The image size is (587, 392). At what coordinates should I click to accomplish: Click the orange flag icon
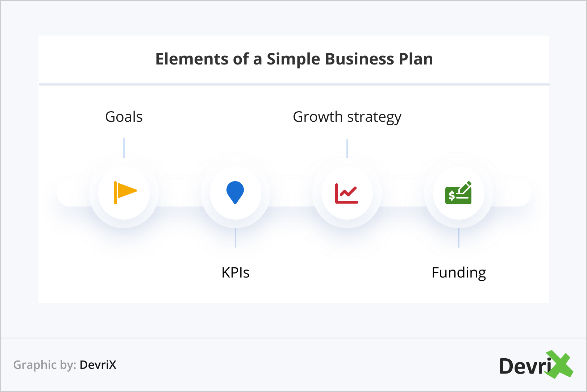coord(125,192)
